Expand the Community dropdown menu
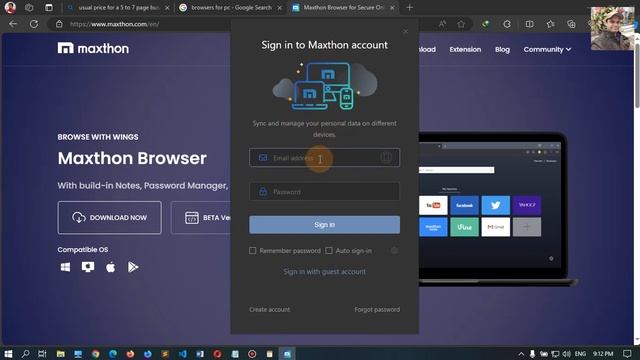This screenshot has width=640, height=360. (547, 49)
